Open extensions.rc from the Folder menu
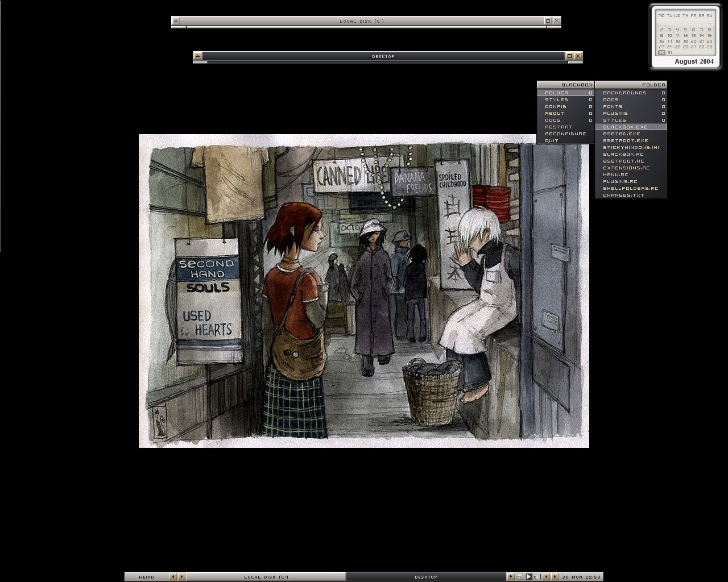 click(x=631, y=168)
